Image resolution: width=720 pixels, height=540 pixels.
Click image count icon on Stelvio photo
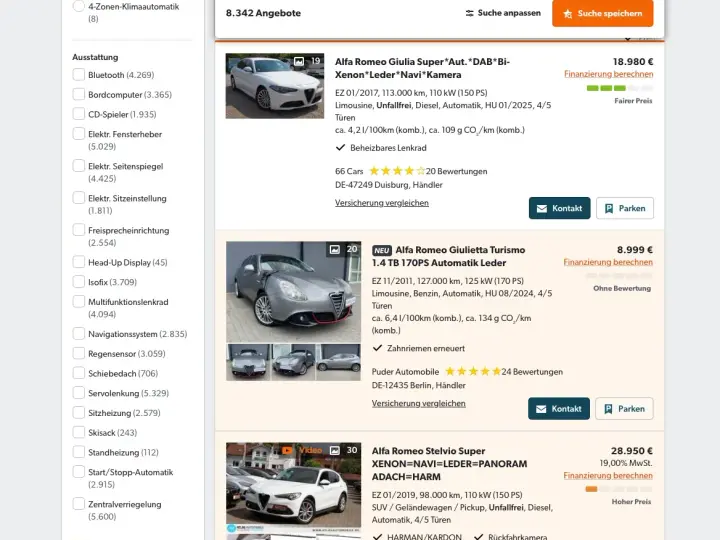(335, 450)
